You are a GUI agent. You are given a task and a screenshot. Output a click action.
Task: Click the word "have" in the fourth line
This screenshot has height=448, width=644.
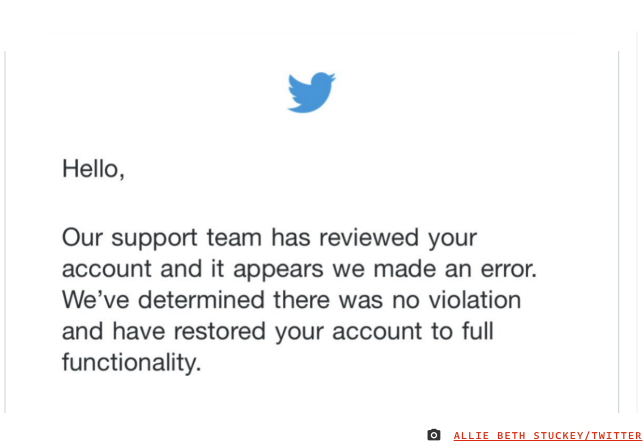(138, 331)
